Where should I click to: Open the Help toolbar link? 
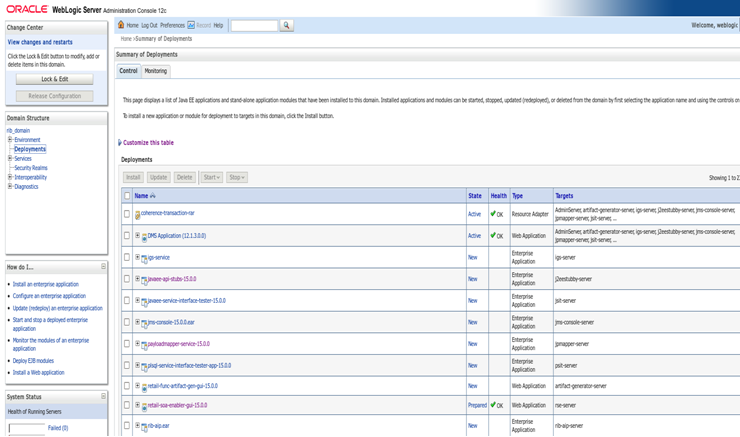(x=219, y=25)
